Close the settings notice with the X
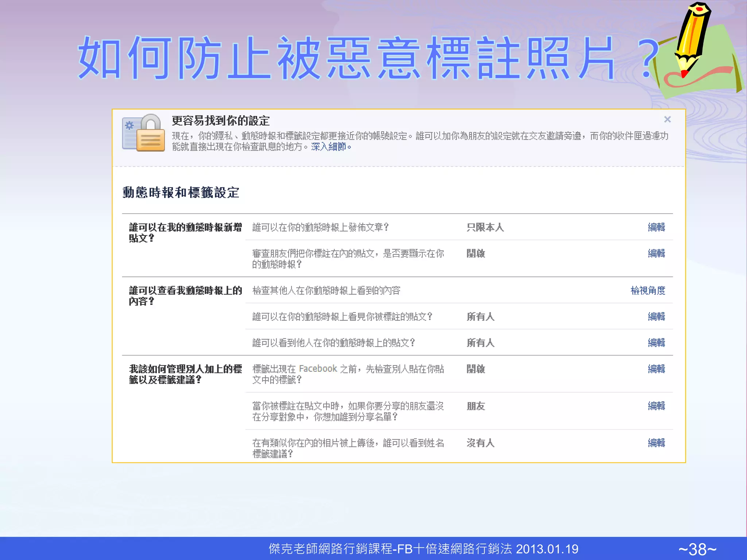The width and height of the screenshot is (747, 560). point(667,119)
